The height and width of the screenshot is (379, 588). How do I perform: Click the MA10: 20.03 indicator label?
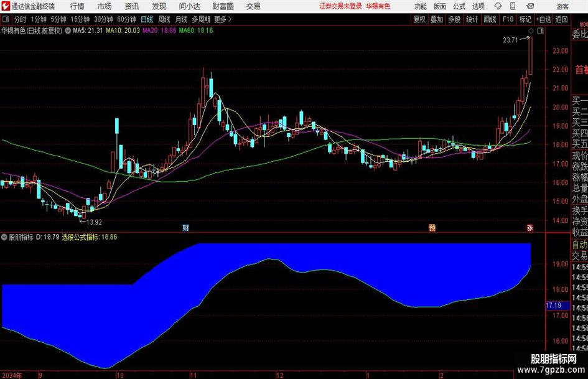123,30
